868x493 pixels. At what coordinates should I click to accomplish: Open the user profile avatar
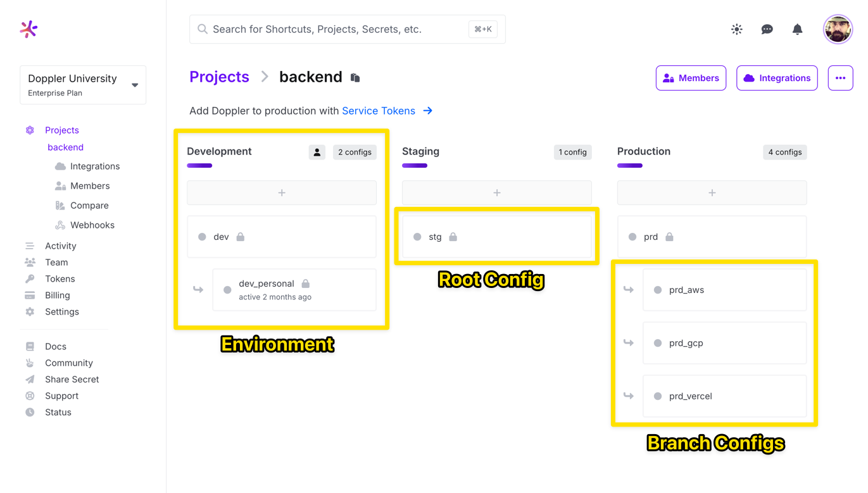pyautogui.click(x=838, y=29)
